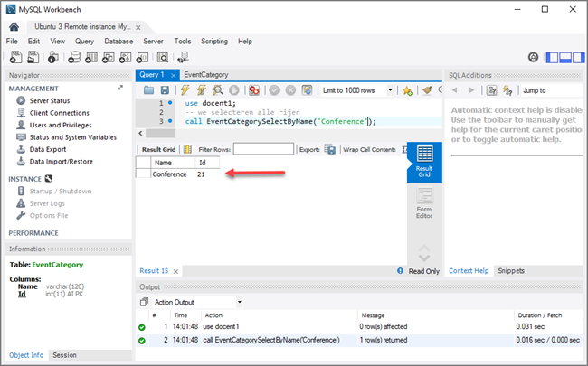This screenshot has width=588, height=366.
Task: Open the File menu
Action: click(12, 42)
